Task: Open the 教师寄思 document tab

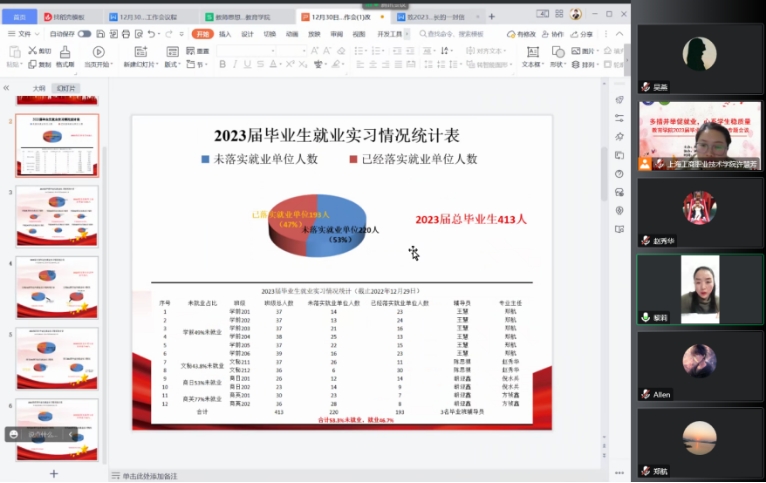Action: pos(242,17)
